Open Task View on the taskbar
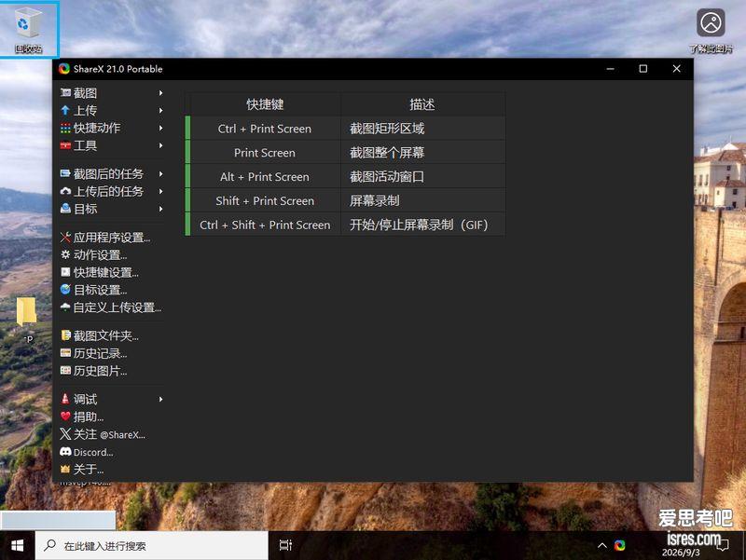Screen dimensions: 746x560 click(285, 545)
